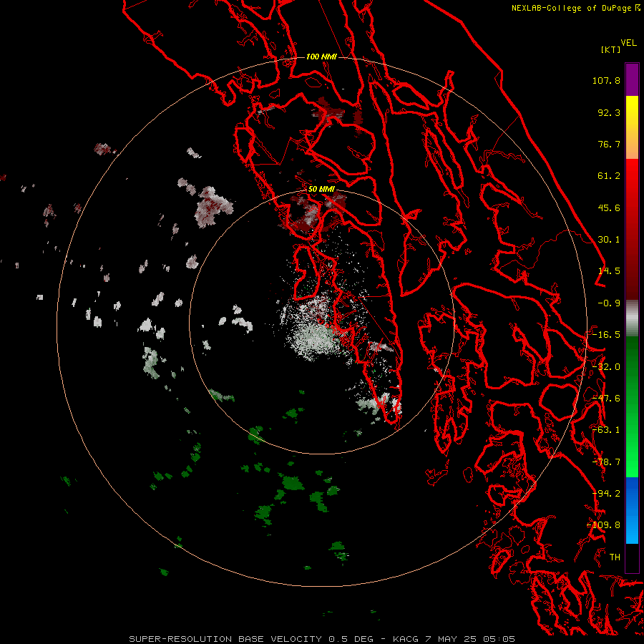Image resolution: width=644 pixels, height=644 pixels.
Task: Select the 45.6 scale value
Action: coord(609,208)
